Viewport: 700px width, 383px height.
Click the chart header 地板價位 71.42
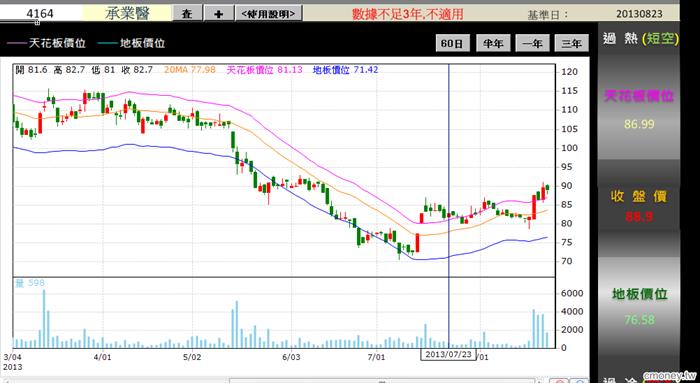(x=345, y=70)
